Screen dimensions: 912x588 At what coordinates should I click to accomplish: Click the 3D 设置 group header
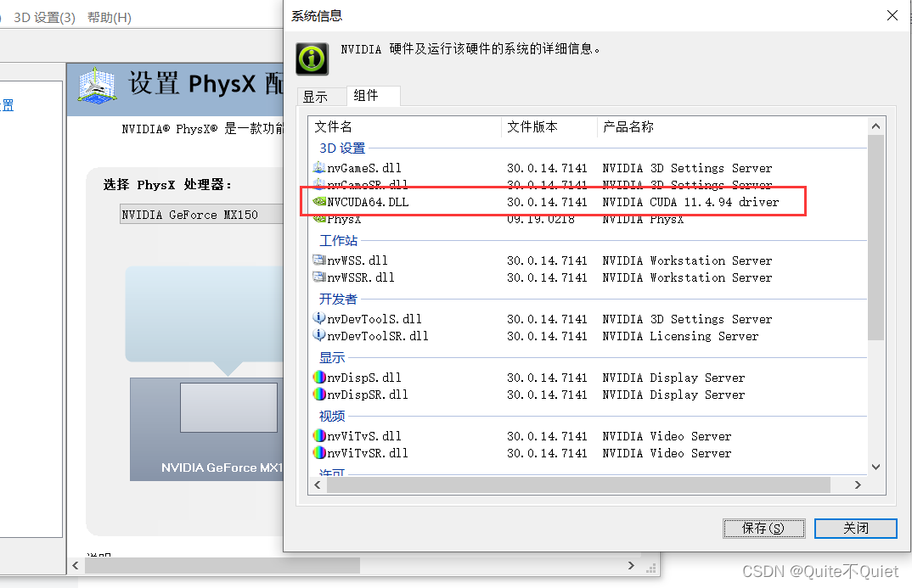(342, 148)
